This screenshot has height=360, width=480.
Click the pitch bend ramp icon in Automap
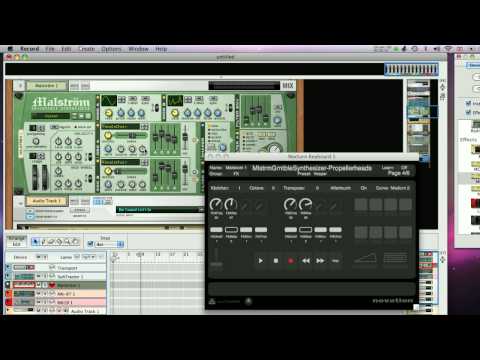pyautogui.click(x=365, y=258)
